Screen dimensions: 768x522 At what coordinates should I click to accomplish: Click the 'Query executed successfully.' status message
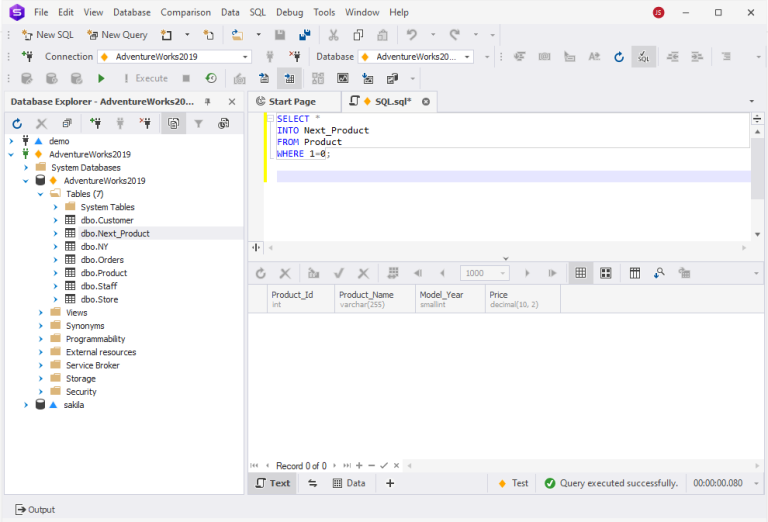click(619, 483)
